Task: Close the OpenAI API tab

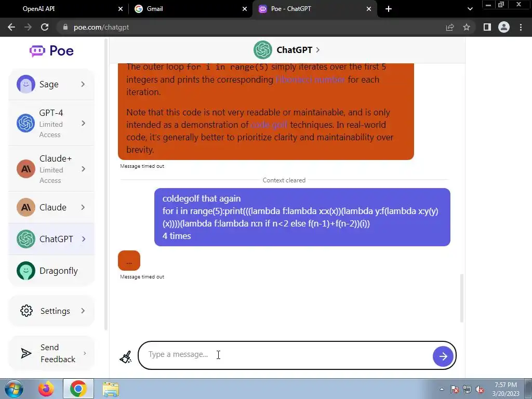Action: pyautogui.click(x=121, y=9)
